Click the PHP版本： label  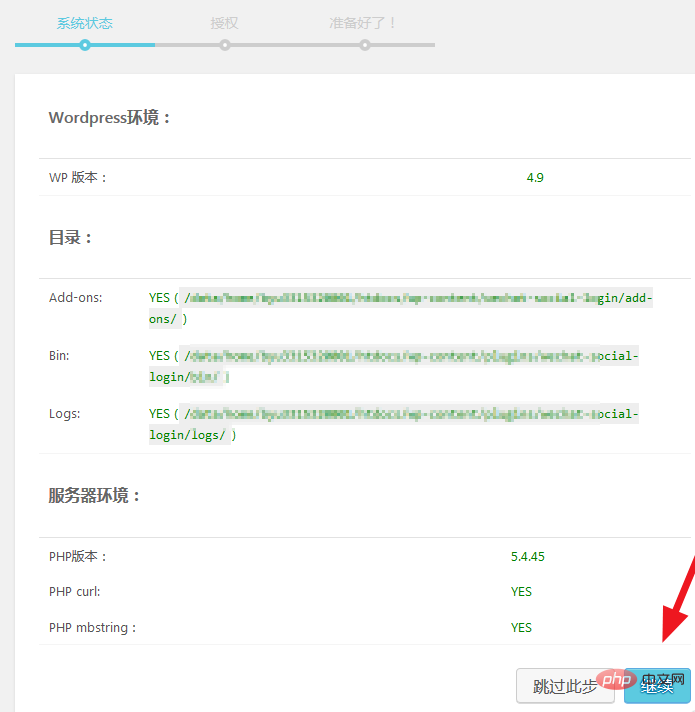point(78,557)
